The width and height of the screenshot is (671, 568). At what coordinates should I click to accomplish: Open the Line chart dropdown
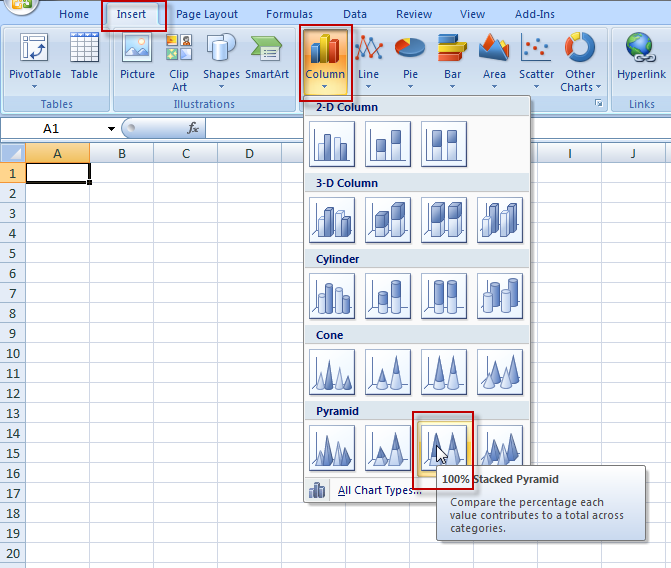[368, 62]
